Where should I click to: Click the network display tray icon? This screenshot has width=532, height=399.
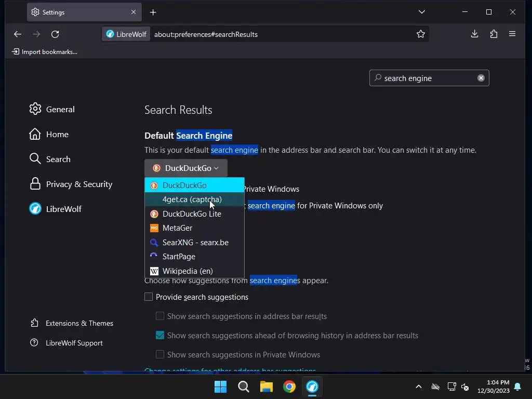coord(451,387)
